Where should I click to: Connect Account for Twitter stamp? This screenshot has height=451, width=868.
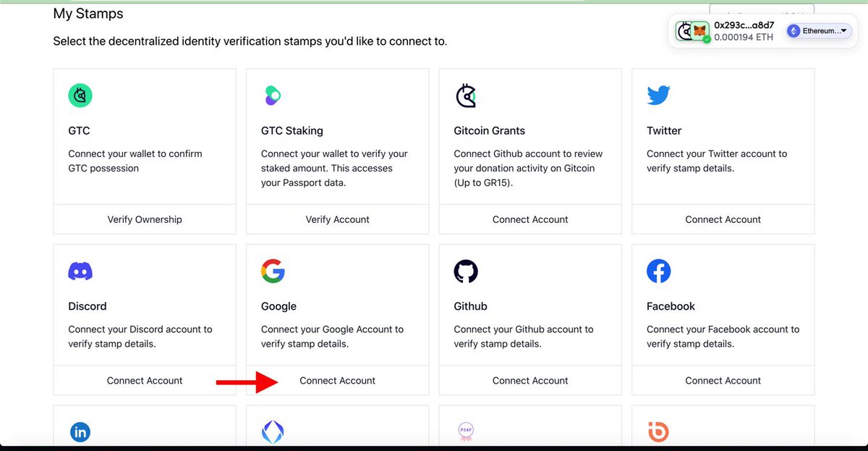click(723, 219)
